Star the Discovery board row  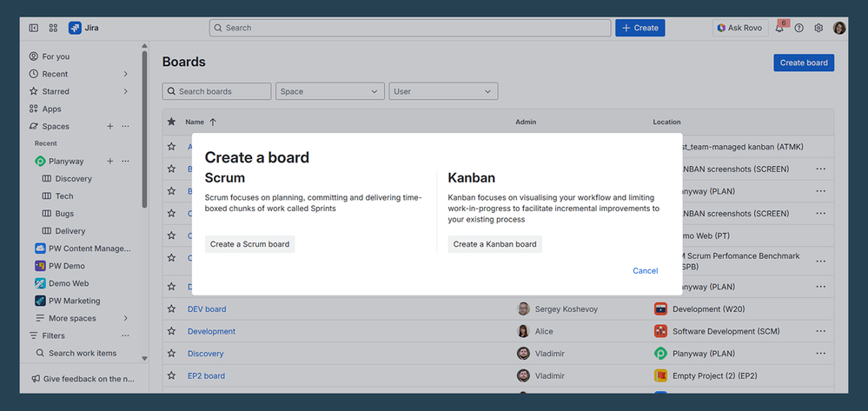tap(172, 354)
